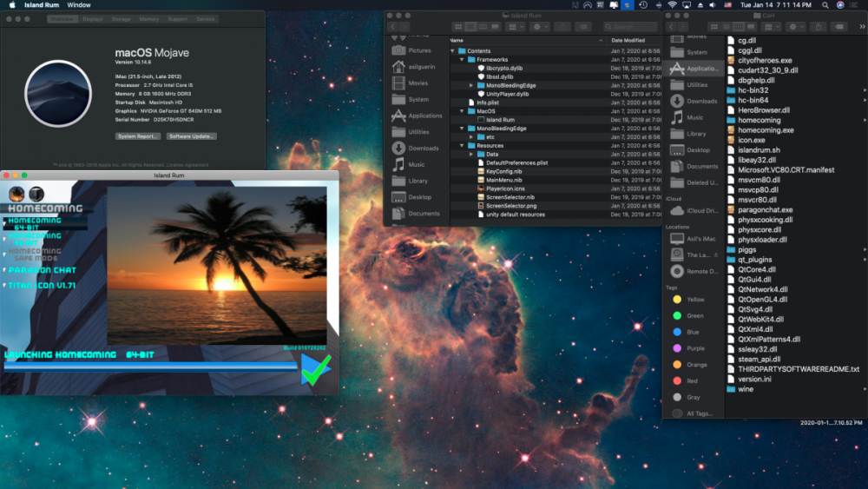Image resolution: width=868 pixels, height=489 pixels.
Task: Switch to the Displays tab
Action: 92,18
